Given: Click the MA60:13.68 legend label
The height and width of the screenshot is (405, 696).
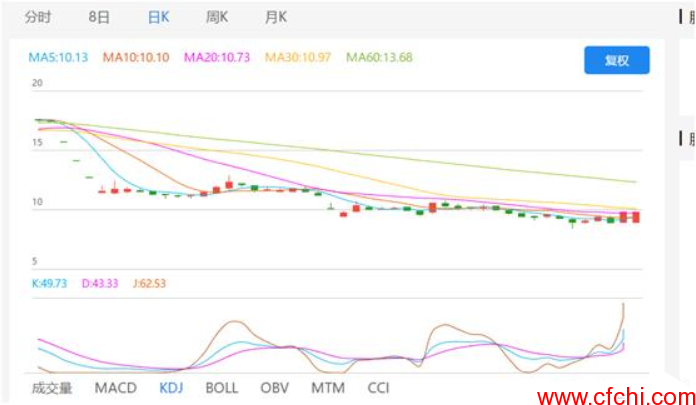Looking at the screenshot, I should 379,57.
